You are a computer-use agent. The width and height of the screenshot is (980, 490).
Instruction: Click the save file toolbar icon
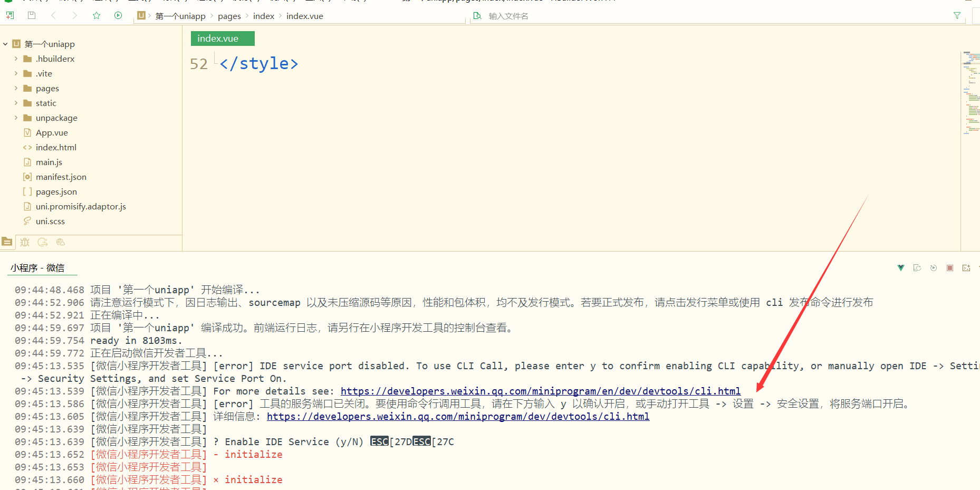tap(32, 15)
